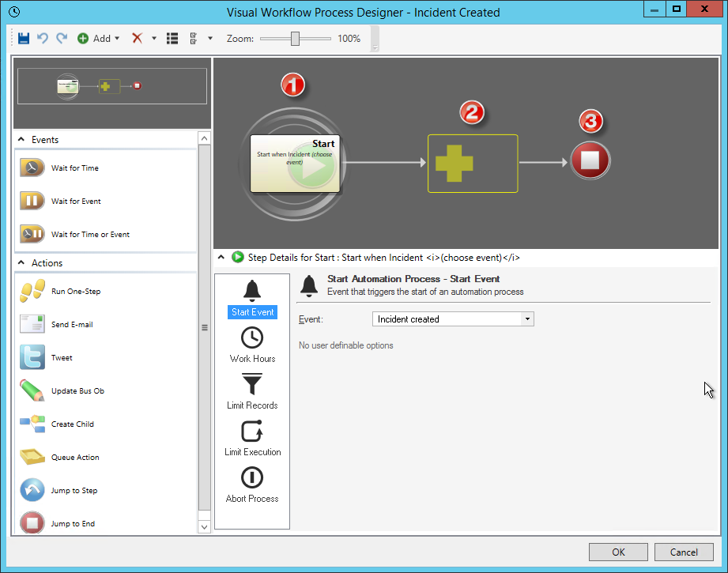
Task: Click the Wait for Time label
Action: pos(75,168)
